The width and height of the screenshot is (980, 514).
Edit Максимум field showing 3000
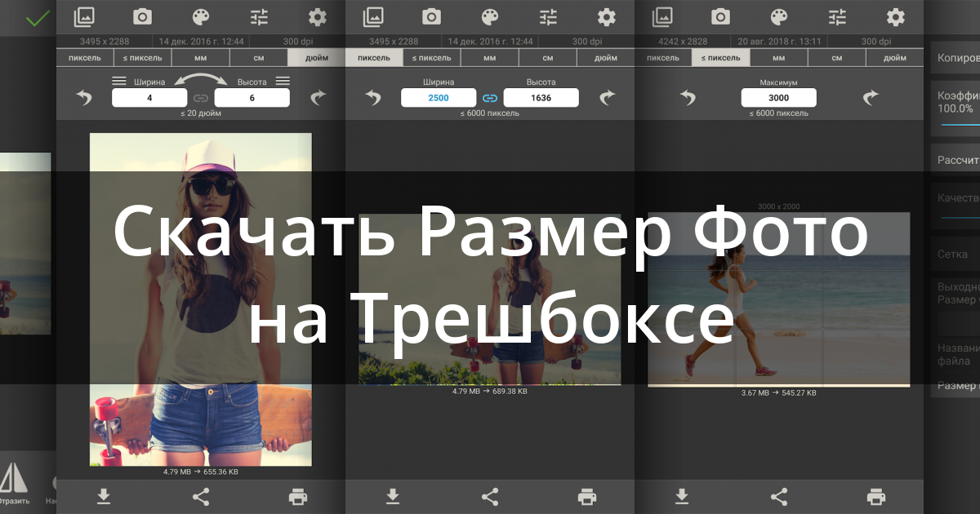(x=779, y=98)
